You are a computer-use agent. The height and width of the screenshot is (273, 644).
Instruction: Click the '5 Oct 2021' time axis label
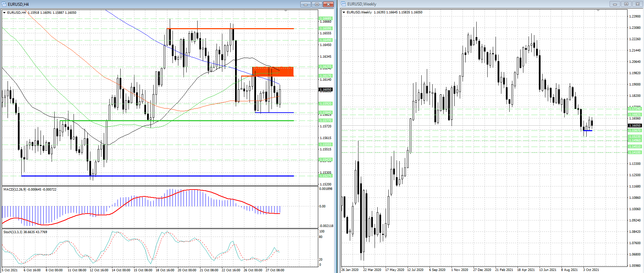(x=10, y=270)
